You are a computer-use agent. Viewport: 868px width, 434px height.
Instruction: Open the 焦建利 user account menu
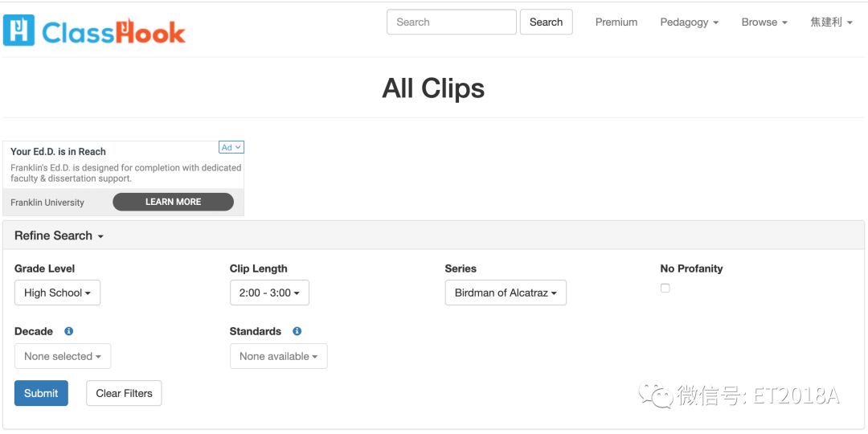(x=831, y=23)
